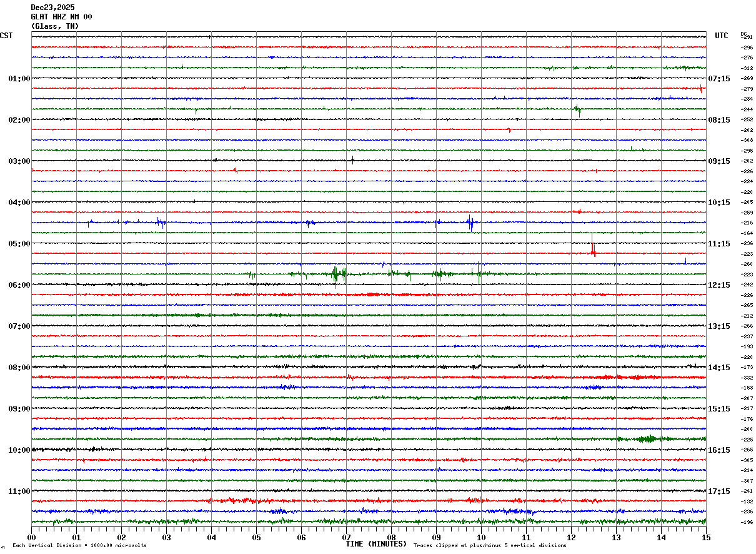
Task: Click the big green burst near minute 07
Action: pos(339,274)
